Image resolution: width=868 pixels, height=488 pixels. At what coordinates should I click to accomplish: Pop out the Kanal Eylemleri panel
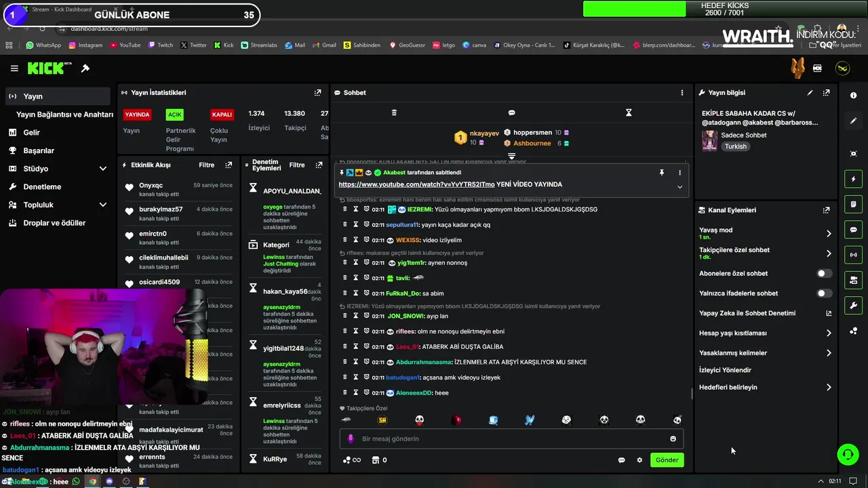(826, 210)
